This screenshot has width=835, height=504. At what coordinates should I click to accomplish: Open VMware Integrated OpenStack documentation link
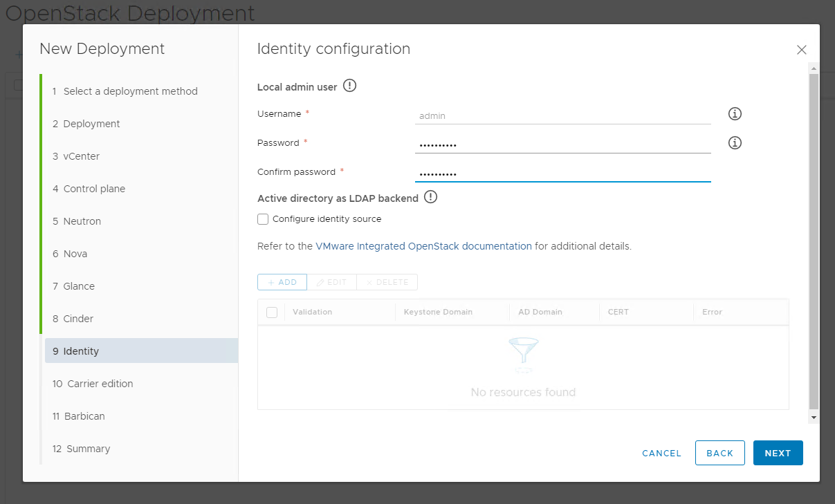(x=423, y=246)
